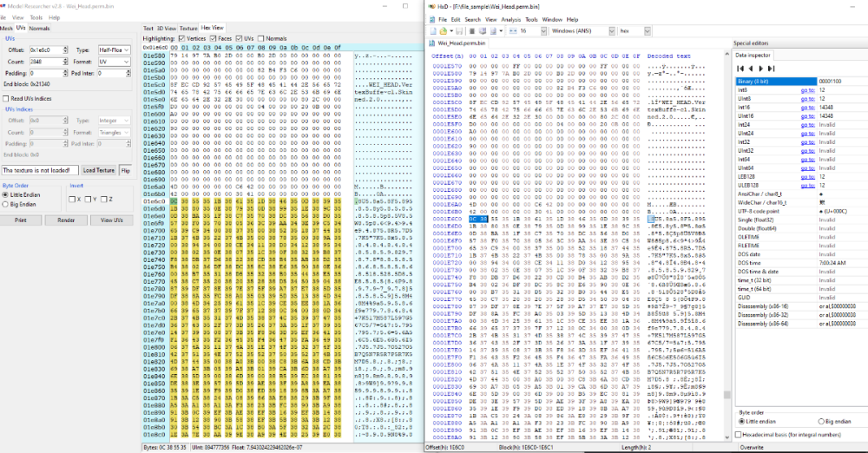Click the Open RAM icon in HxD toolbar
868x453 pixels.
(x=472, y=31)
